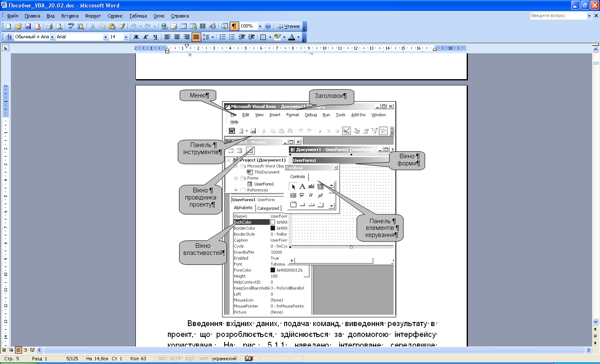The width and height of the screenshot is (600, 364).
Task: Toggle the Document Map icon
Action: (225, 26)
